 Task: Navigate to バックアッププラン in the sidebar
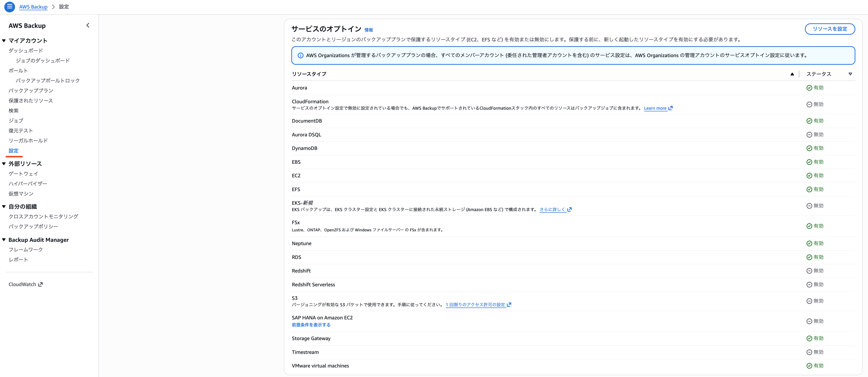pyautogui.click(x=31, y=90)
